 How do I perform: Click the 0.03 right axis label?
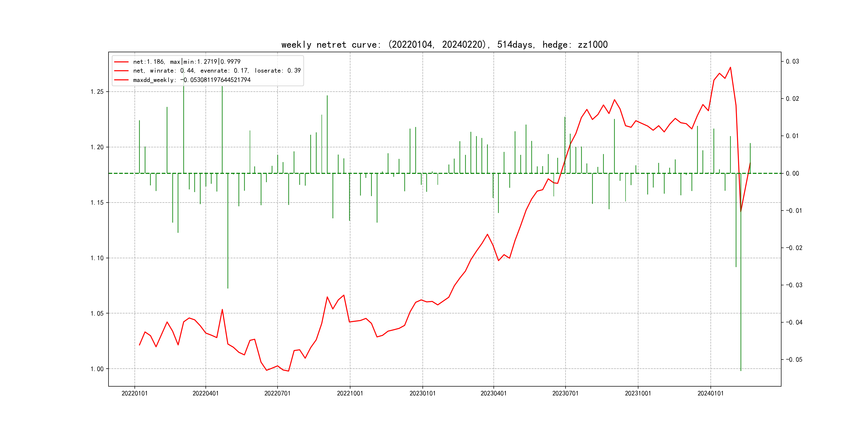point(792,62)
